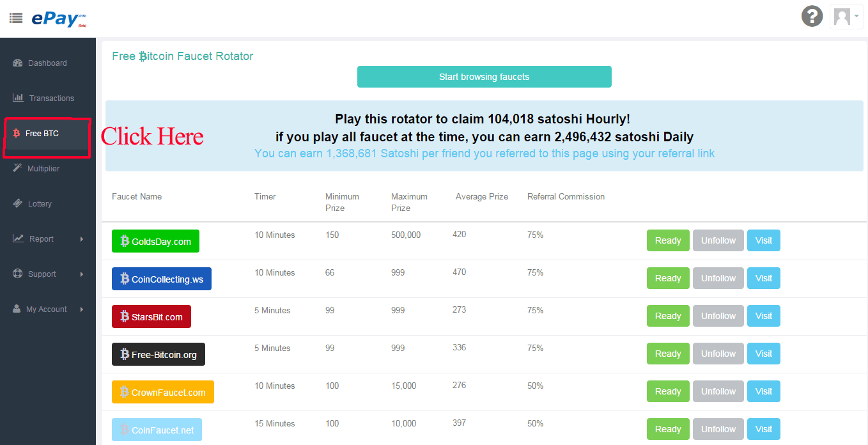Open the CoinFaucet.net faucet badge
Image resolution: width=868 pixels, height=445 pixels.
pyautogui.click(x=157, y=430)
